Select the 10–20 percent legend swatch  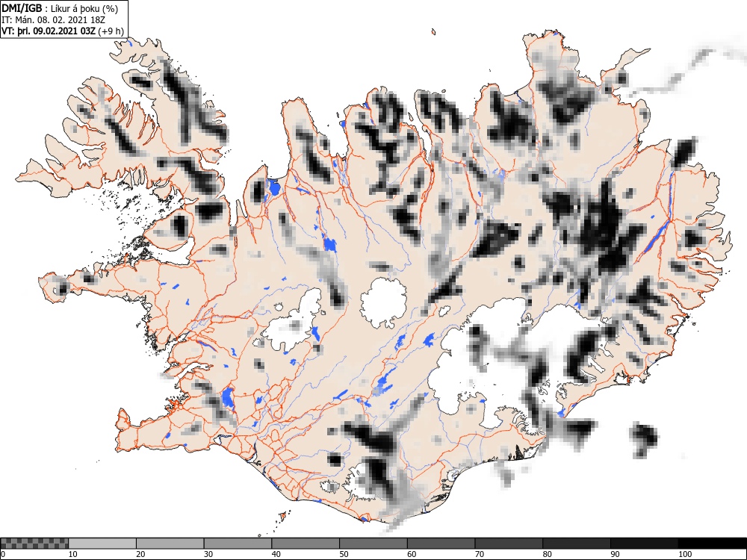102,544
